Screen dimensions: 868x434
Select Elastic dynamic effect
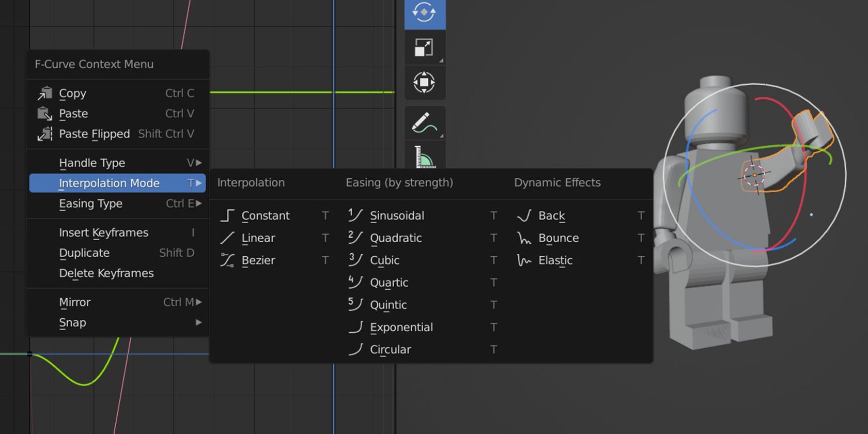pos(555,260)
